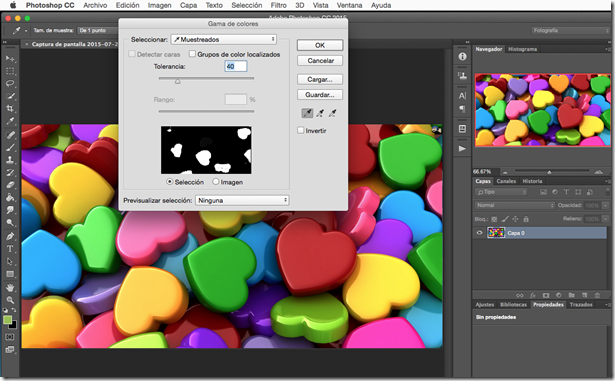
Task: Hide Capa 0 layer visibility eye
Action: pyautogui.click(x=479, y=233)
